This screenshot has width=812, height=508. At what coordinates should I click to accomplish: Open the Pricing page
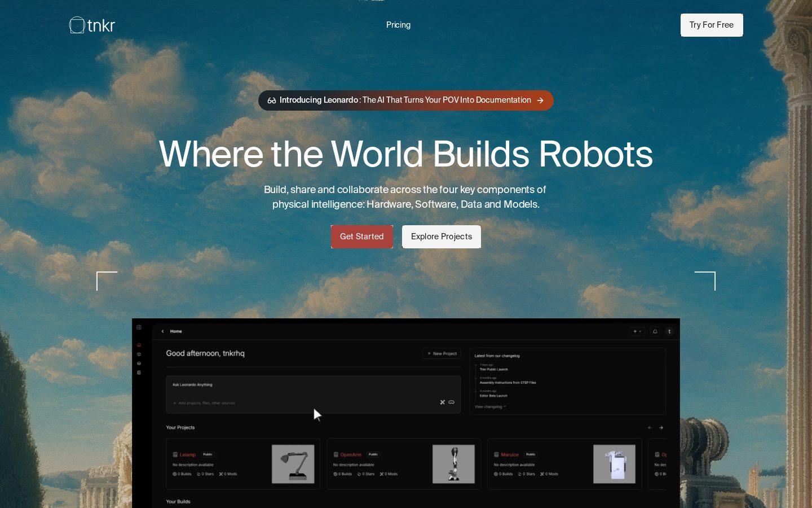tap(398, 25)
